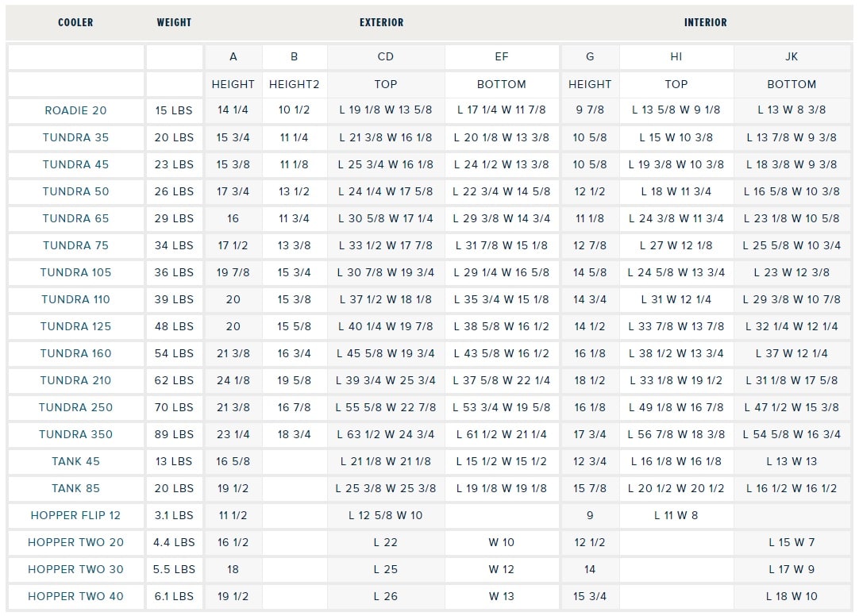
Task: Click the Tundra 250 link
Action: (75, 407)
